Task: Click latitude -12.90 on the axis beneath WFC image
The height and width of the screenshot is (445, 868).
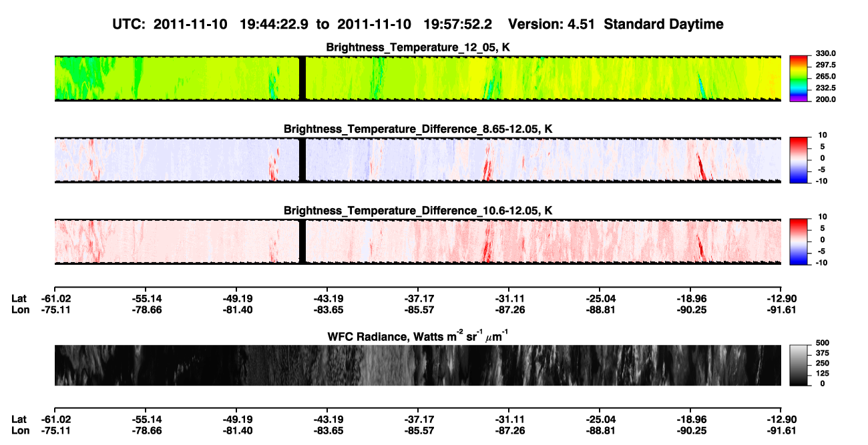Action: [x=782, y=419]
